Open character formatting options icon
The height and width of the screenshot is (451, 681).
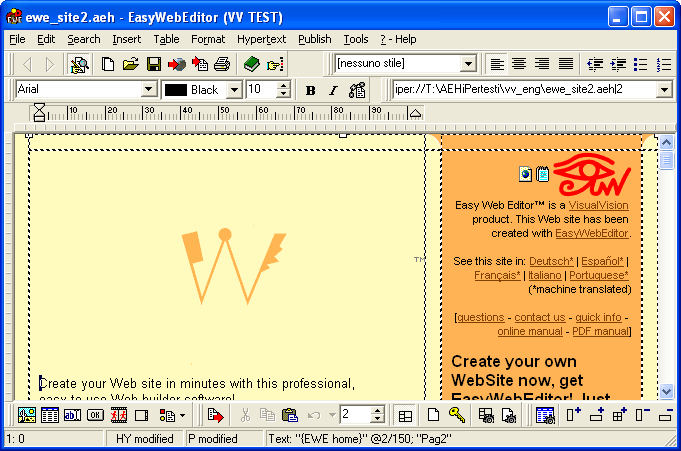[357, 90]
